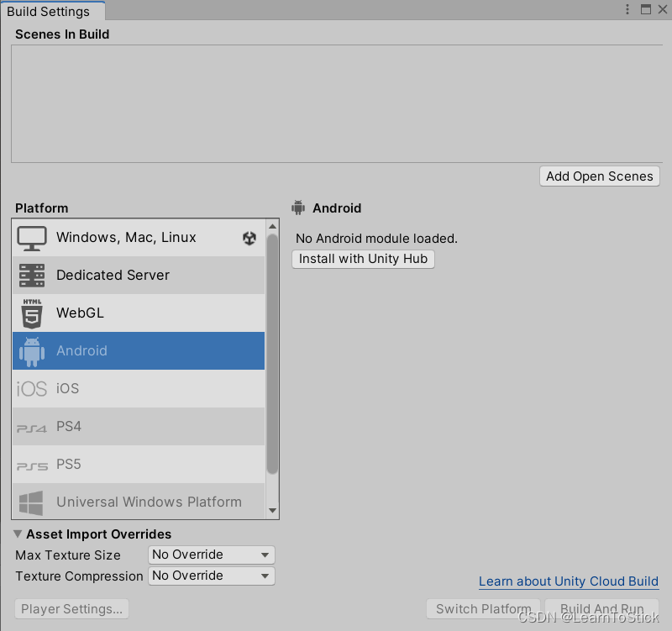Close the Build Settings window
Screen dimensions: 672x631
(x=663, y=9)
